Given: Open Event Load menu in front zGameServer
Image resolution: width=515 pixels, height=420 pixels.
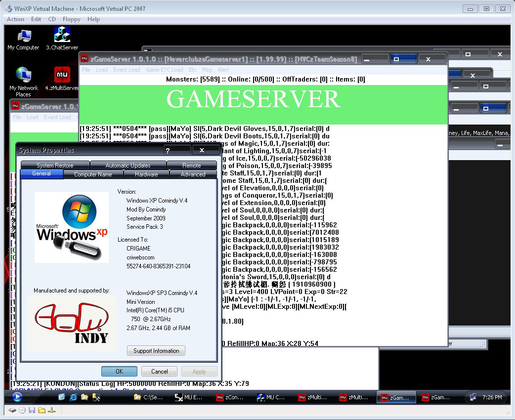Looking at the screenshot, I should 127,70.
